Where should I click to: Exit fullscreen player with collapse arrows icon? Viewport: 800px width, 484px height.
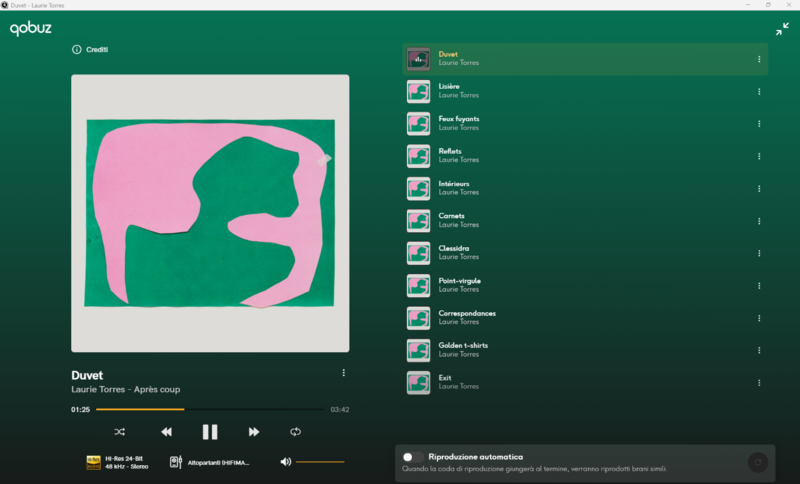pos(782,29)
